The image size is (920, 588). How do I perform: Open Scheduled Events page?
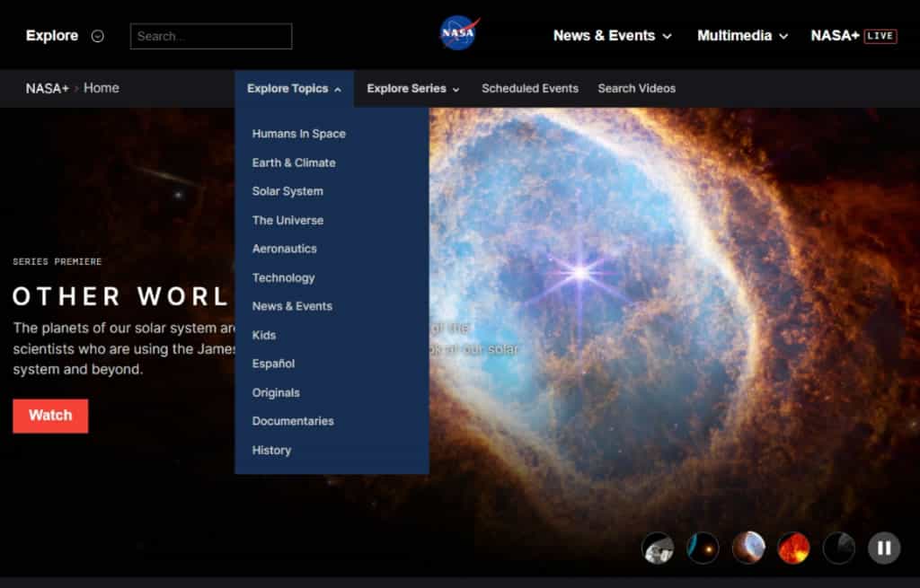tap(530, 89)
